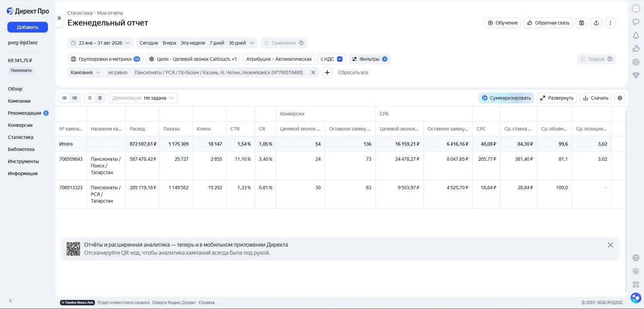The width and height of the screenshot is (644, 309).
Task: Click the Скачать button
Action: [x=595, y=98]
